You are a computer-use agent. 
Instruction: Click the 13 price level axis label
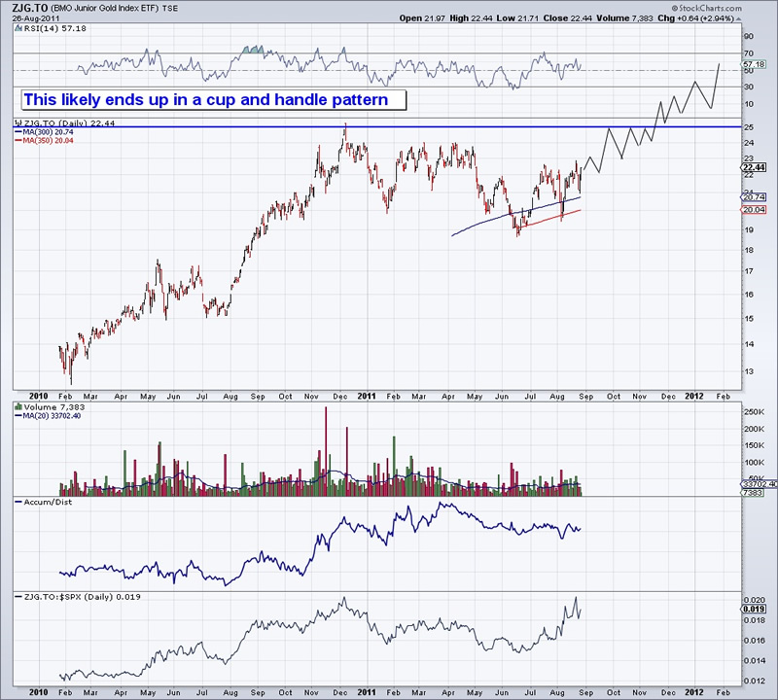coord(748,371)
